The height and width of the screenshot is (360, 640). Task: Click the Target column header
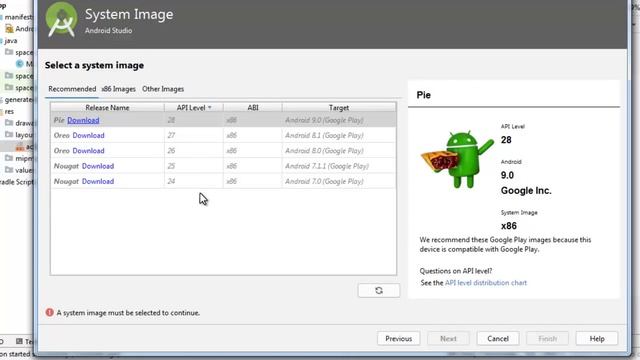[339, 107]
